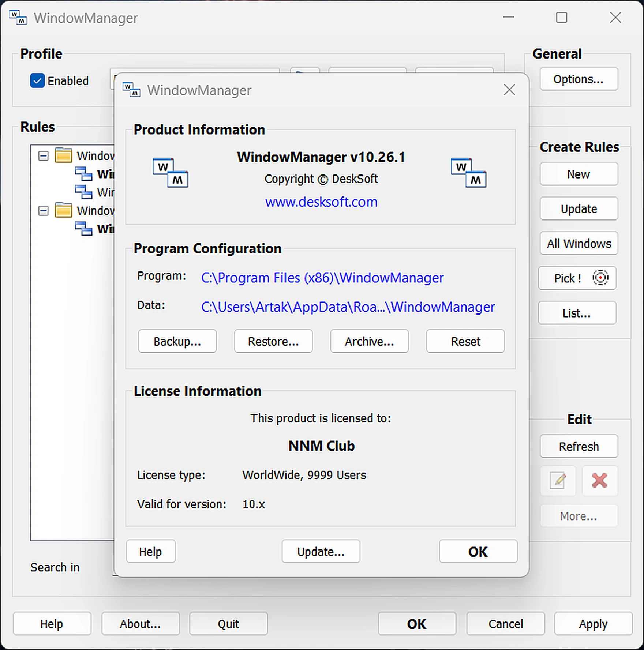
Task: Click the Backup... button
Action: coord(177,341)
